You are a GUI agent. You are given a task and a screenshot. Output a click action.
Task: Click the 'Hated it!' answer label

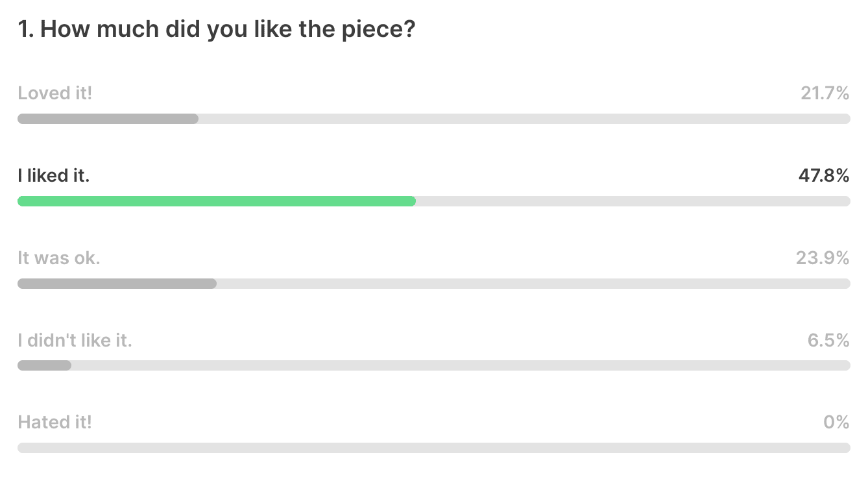tap(54, 423)
